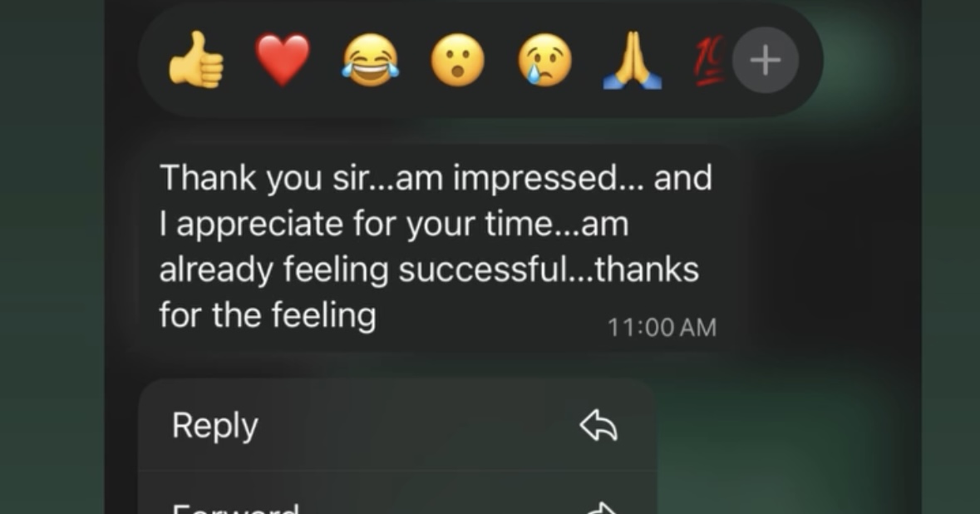
Task: Open more emoji reactions with plus button
Action: coord(765,61)
